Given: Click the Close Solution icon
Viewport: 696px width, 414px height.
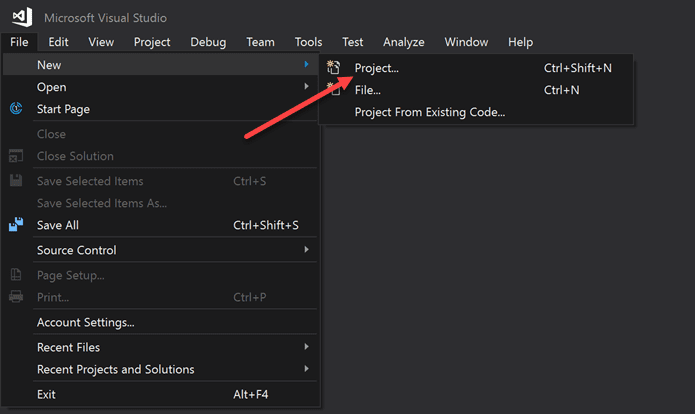Looking at the screenshot, I should click(x=16, y=156).
